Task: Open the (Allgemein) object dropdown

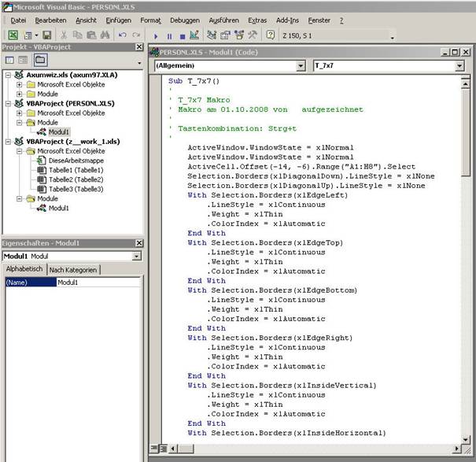Action: point(300,66)
